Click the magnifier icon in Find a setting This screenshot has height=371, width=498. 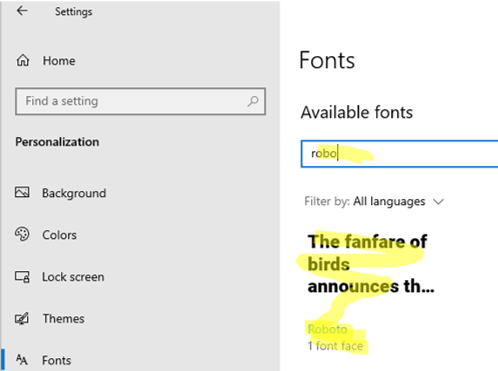(x=253, y=101)
